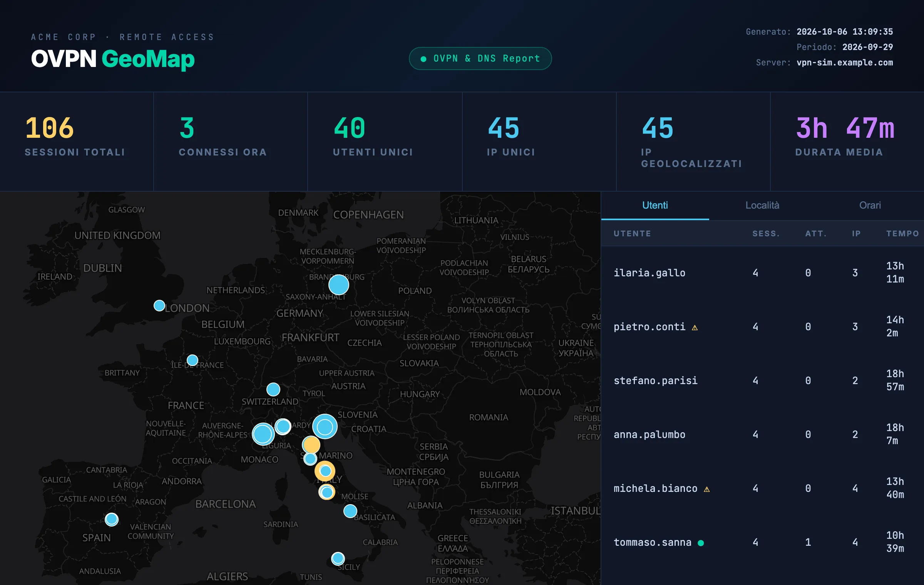Click the warning icon next to michela.bianco
924x585 pixels.
(707, 489)
